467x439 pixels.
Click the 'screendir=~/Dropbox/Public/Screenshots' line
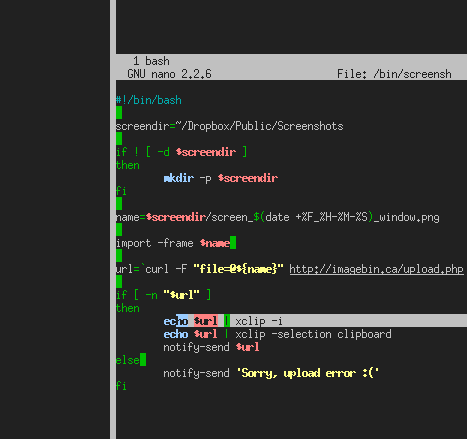pos(229,126)
